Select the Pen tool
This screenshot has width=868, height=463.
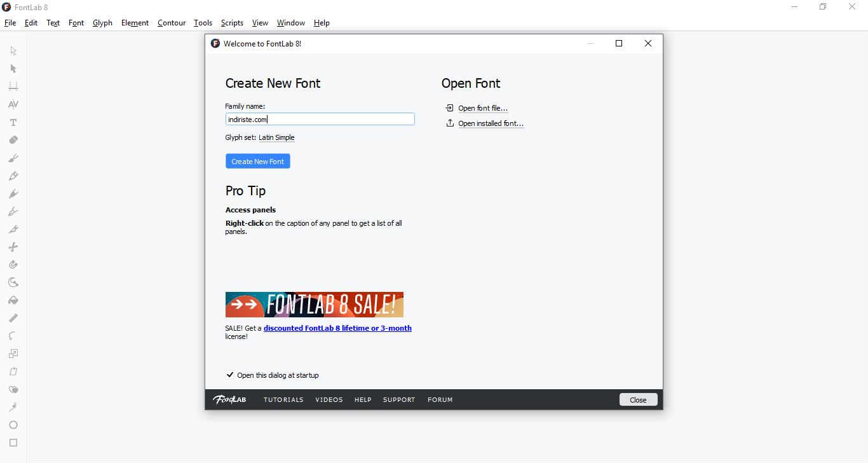click(x=13, y=211)
